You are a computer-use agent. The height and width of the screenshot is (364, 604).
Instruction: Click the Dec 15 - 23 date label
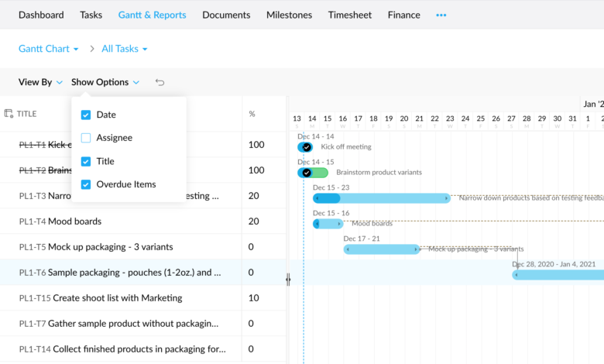(x=331, y=187)
